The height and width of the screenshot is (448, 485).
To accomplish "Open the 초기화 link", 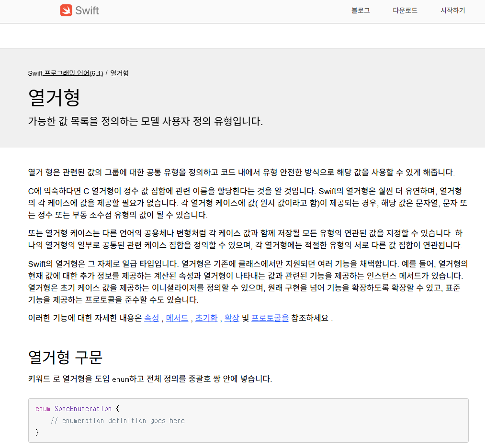I will click(206, 318).
